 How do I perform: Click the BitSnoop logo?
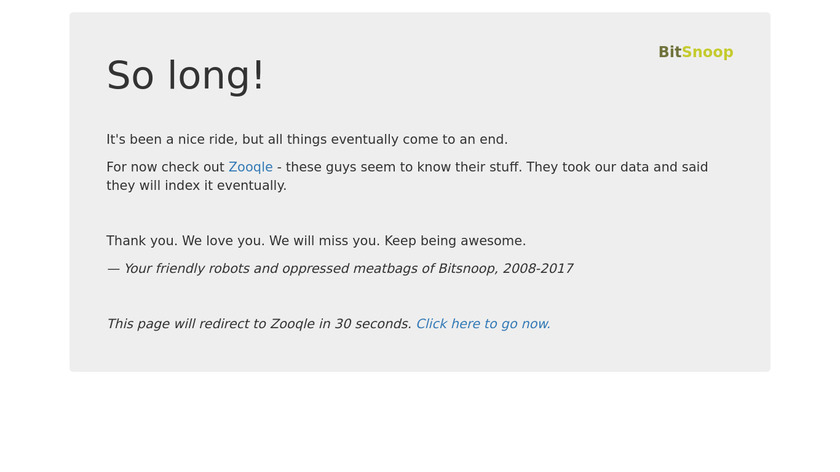[x=695, y=52]
